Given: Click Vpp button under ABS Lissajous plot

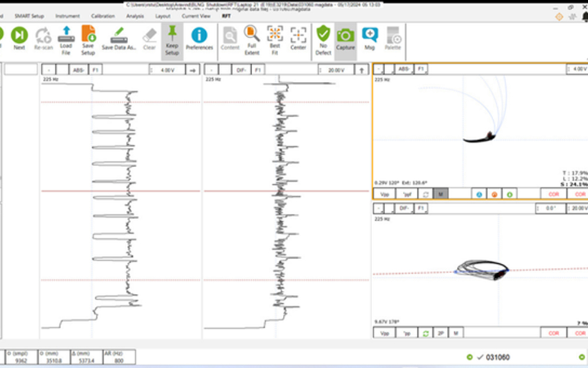Looking at the screenshot, I should [385, 194].
